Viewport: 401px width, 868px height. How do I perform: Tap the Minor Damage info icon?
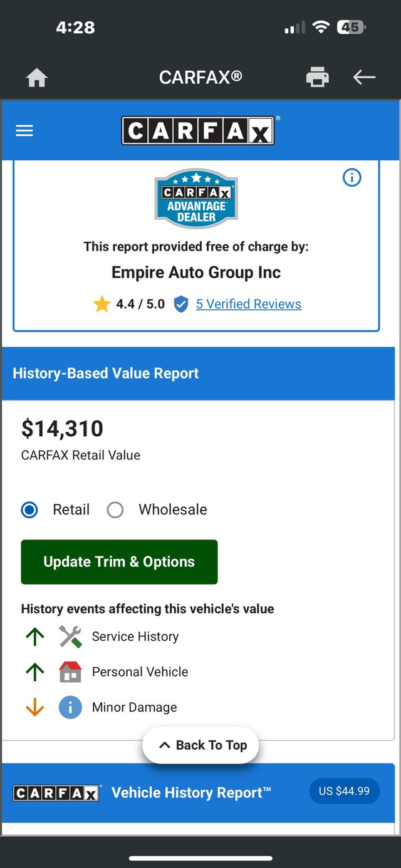(x=70, y=707)
